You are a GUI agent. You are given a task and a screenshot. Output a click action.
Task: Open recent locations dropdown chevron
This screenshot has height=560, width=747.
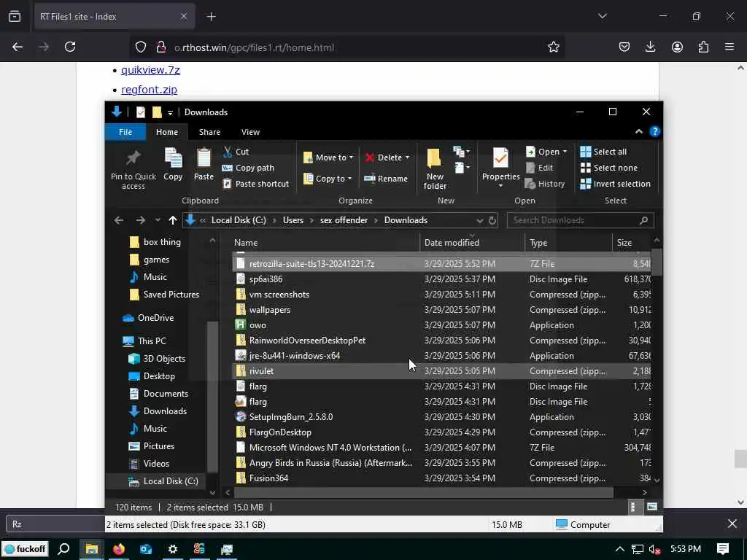158,220
